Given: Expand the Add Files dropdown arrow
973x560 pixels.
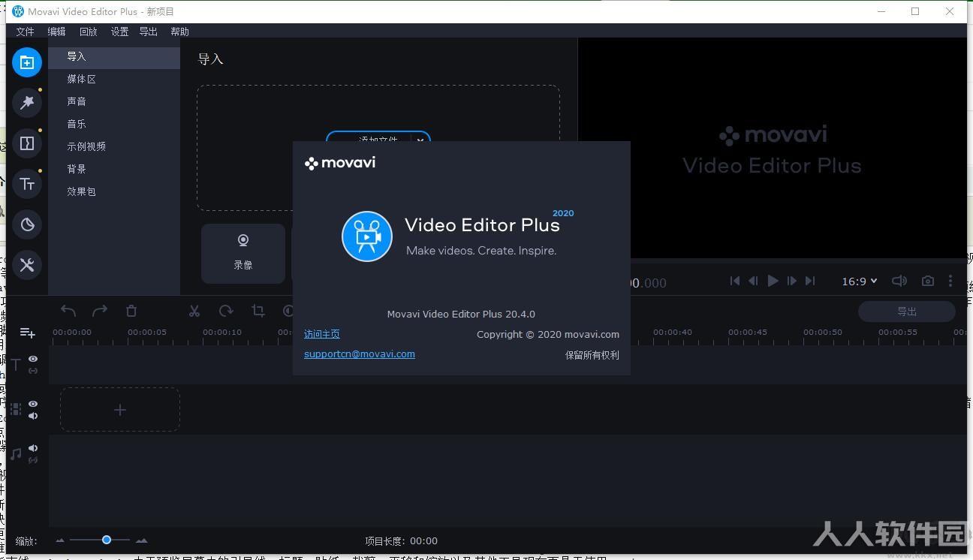Looking at the screenshot, I should (x=421, y=140).
